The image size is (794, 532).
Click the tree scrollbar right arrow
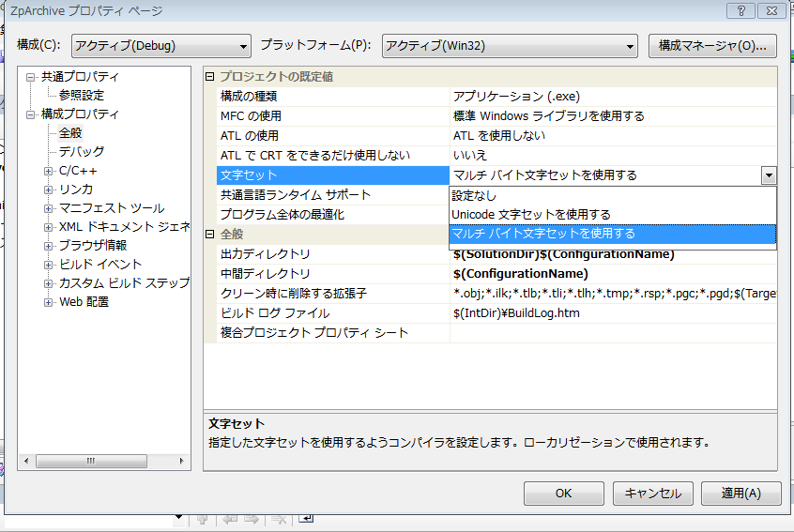[182, 461]
